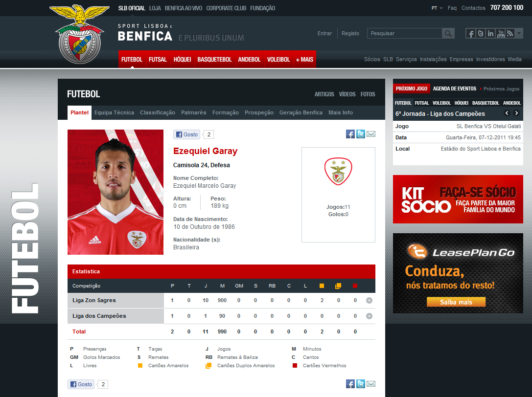
Task: Open the BASQUETEBOL main menu item
Action: (214, 59)
